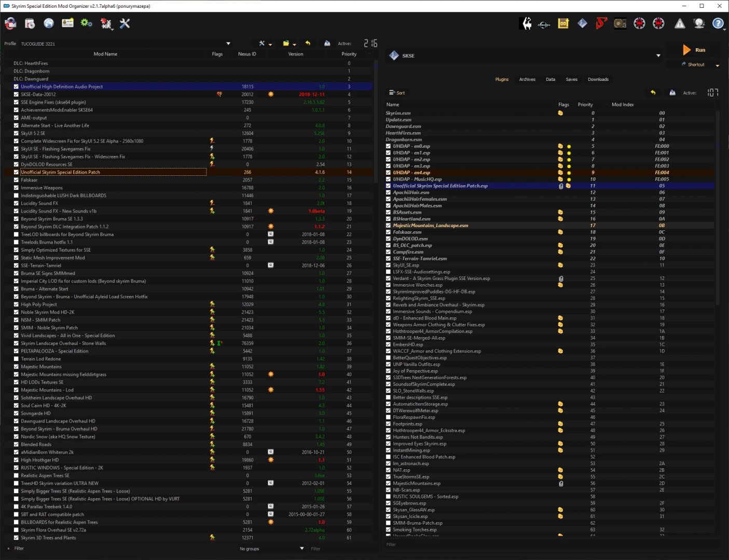Viewport: 729px width, 560px height.
Task: Click the Install Mod from archive icon
Action: (30, 23)
